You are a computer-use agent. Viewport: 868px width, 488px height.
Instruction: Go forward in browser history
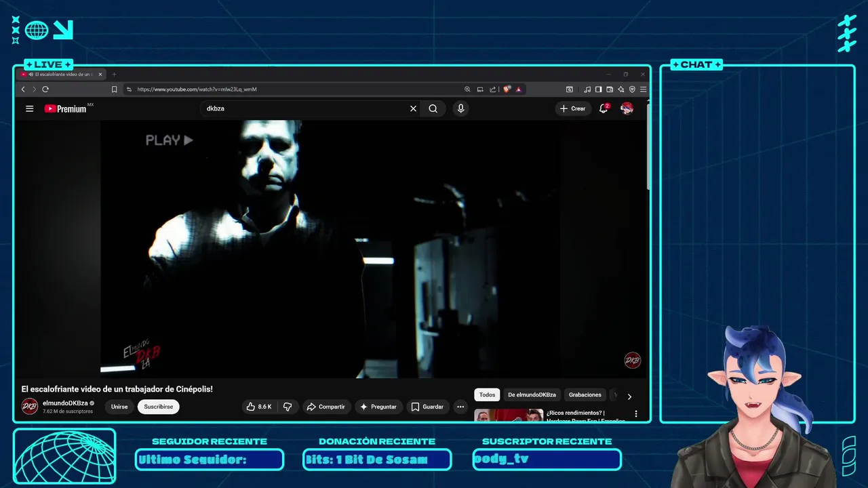tap(33, 89)
